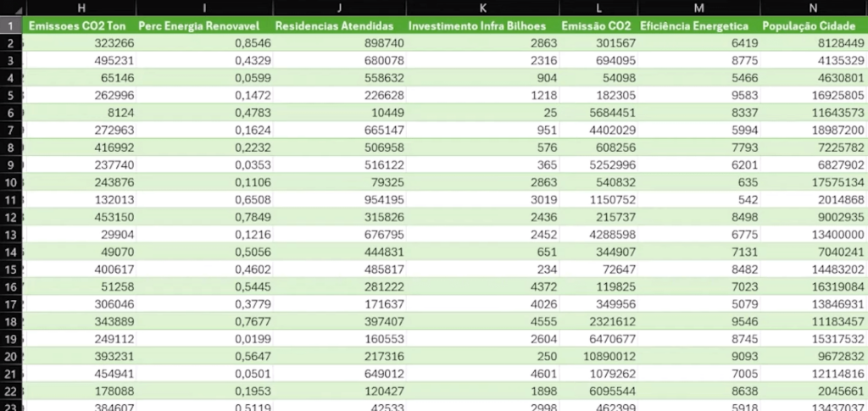Select cell with value 10449
The image size is (868, 411).
pyautogui.click(x=339, y=113)
